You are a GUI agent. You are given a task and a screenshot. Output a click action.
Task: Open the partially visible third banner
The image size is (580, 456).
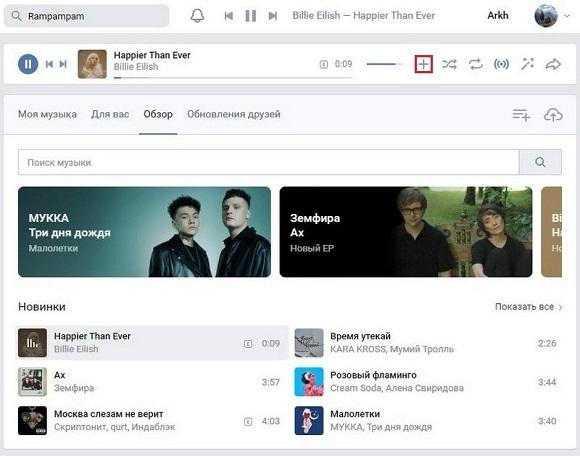coord(552,232)
